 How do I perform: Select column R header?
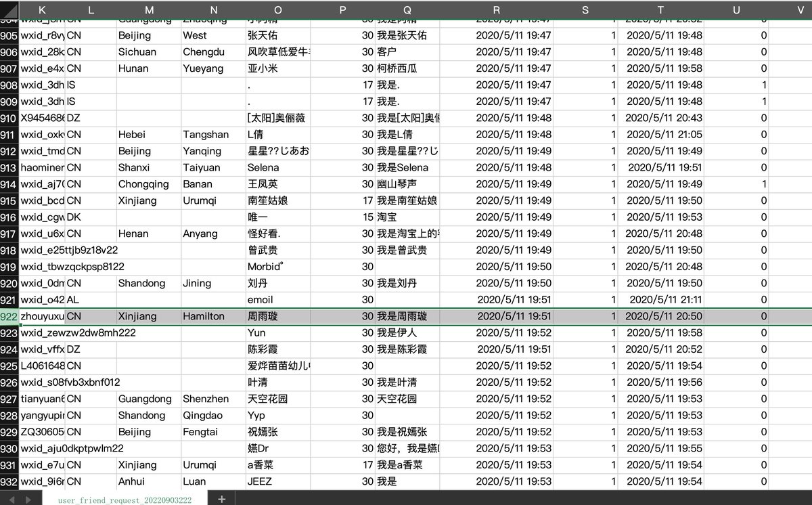point(497,10)
